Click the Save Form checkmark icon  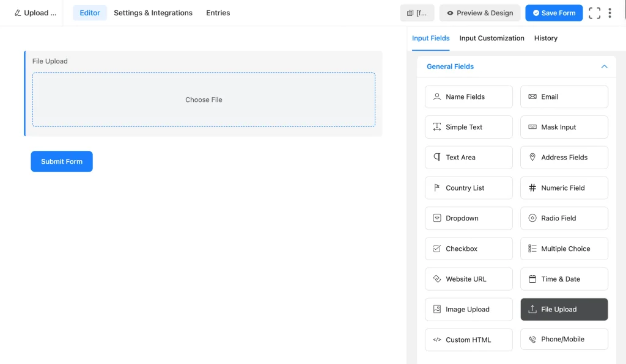pos(536,13)
